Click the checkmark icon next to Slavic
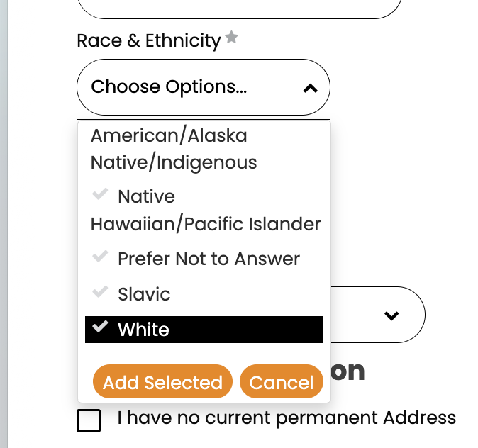Image resolution: width=478 pixels, height=448 pixels. (101, 292)
